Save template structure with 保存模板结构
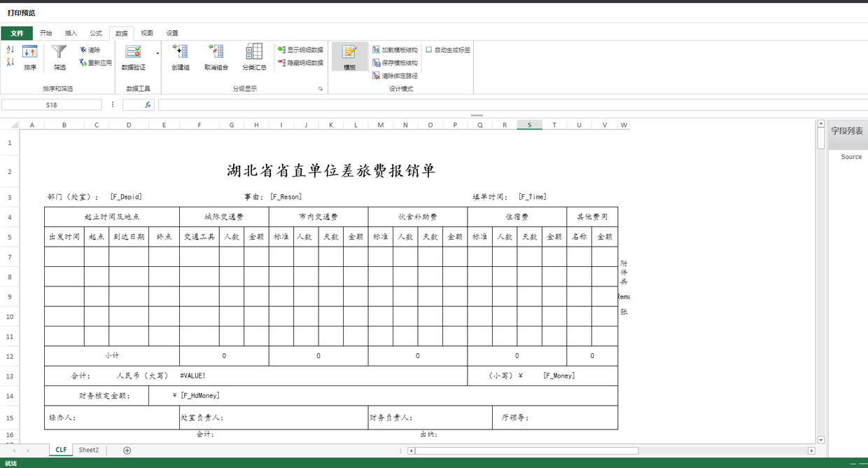This screenshot has height=468, width=868. pos(395,63)
